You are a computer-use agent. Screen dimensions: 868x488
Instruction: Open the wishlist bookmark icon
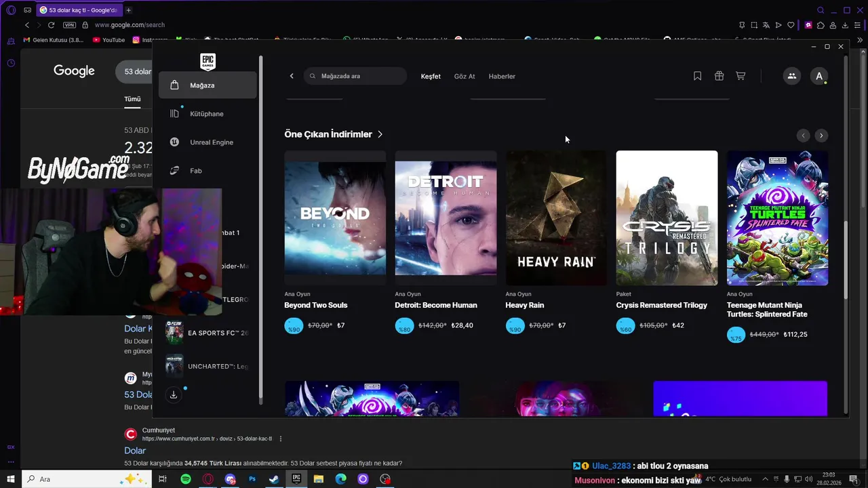pyautogui.click(x=697, y=76)
